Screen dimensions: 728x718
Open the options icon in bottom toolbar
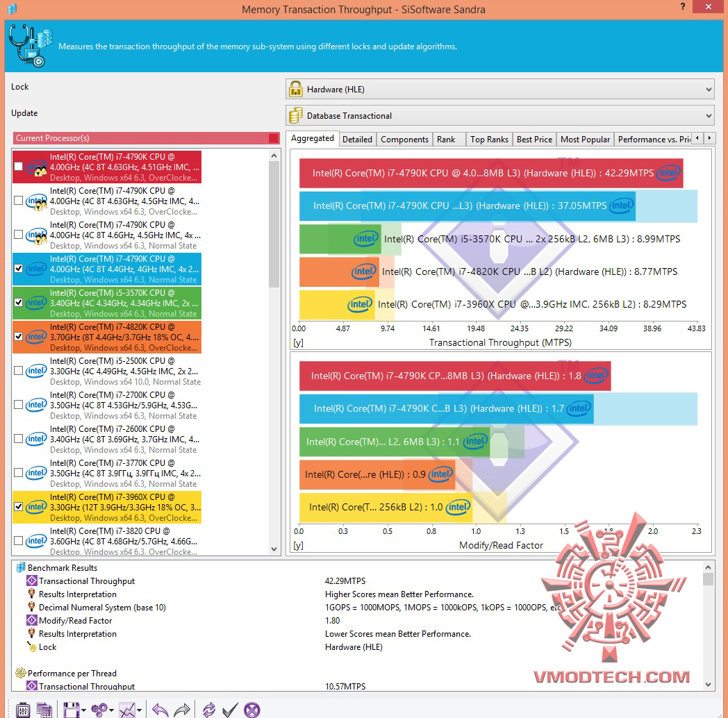[x=23, y=710]
